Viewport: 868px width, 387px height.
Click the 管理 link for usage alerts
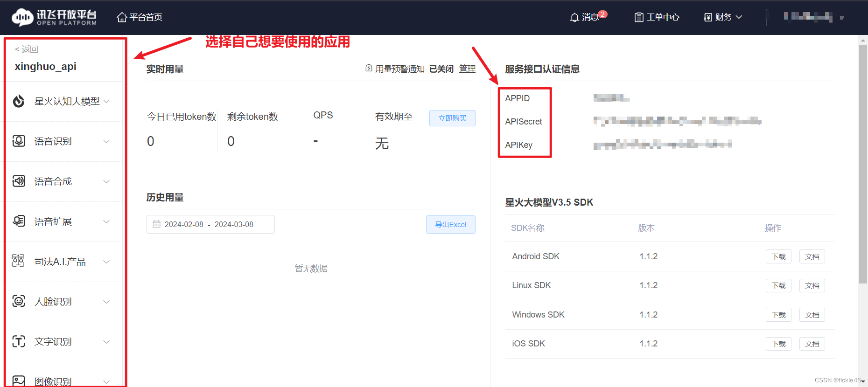point(467,69)
